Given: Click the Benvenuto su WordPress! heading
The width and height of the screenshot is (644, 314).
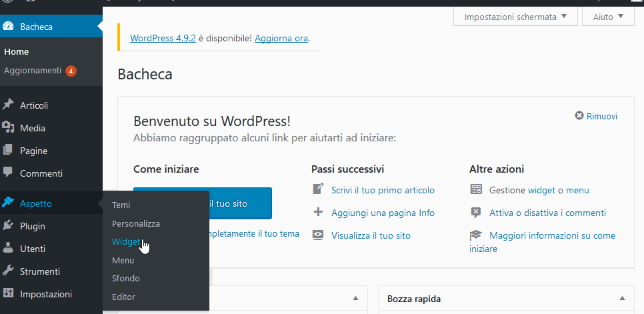Looking at the screenshot, I should [212, 121].
